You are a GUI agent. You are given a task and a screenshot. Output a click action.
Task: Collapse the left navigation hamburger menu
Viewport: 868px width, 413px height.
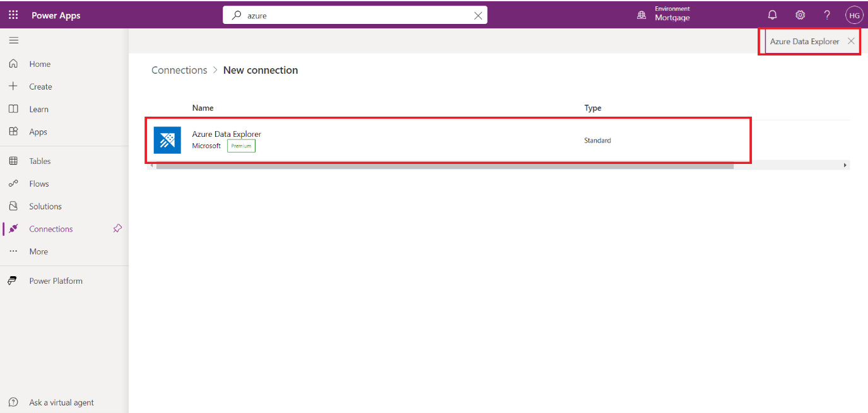pyautogui.click(x=13, y=40)
